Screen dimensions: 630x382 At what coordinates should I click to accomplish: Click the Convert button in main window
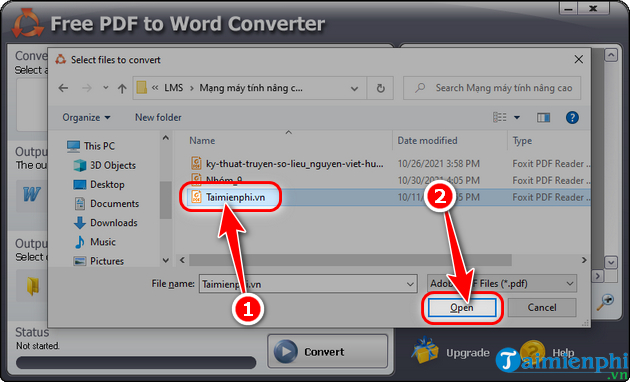point(327,352)
